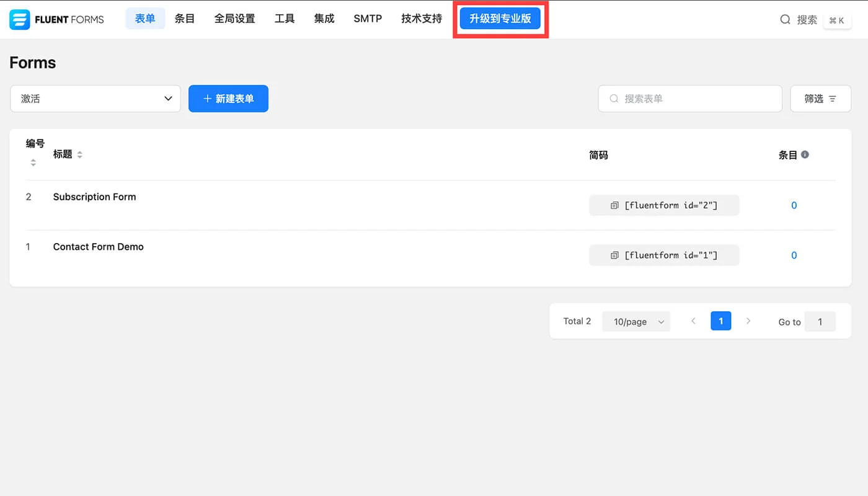
Task: Click the previous page chevron in pagination
Action: coord(693,321)
